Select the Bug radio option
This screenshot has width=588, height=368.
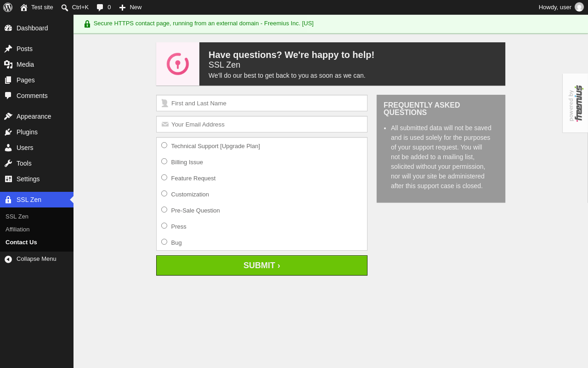(164, 242)
